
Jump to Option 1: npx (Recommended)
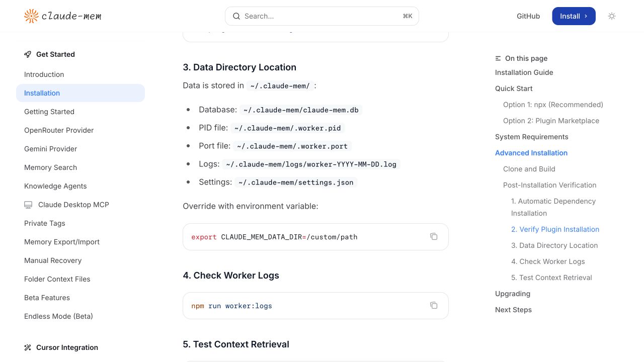tap(553, 105)
